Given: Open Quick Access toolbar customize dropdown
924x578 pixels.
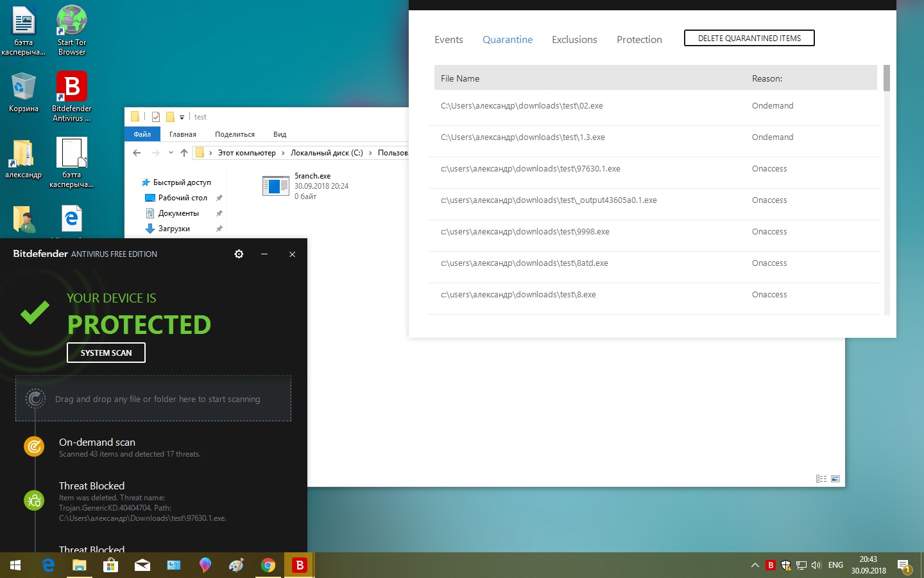Looking at the screenshot, I should [182, 117].
